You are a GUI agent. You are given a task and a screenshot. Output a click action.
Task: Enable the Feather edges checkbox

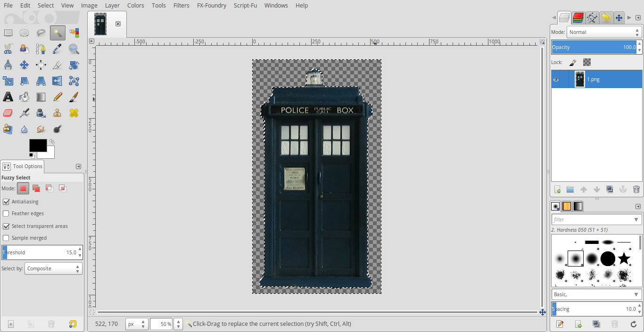6,213
